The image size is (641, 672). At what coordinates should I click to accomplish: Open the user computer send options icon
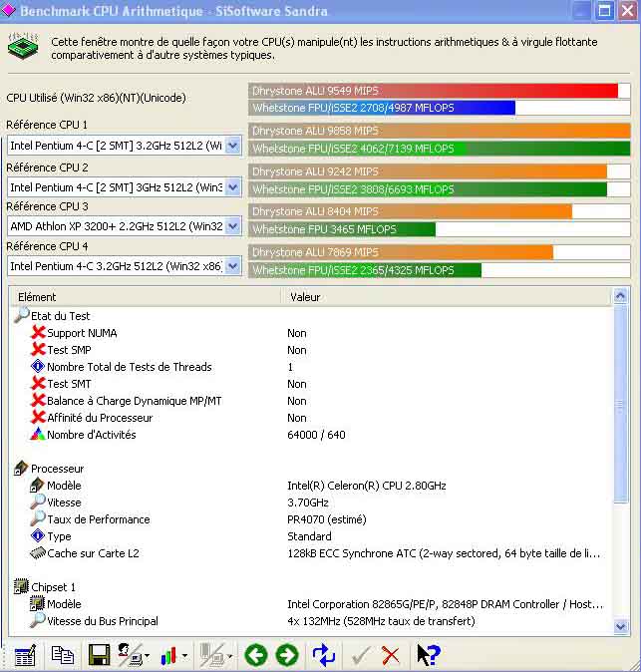130,655
